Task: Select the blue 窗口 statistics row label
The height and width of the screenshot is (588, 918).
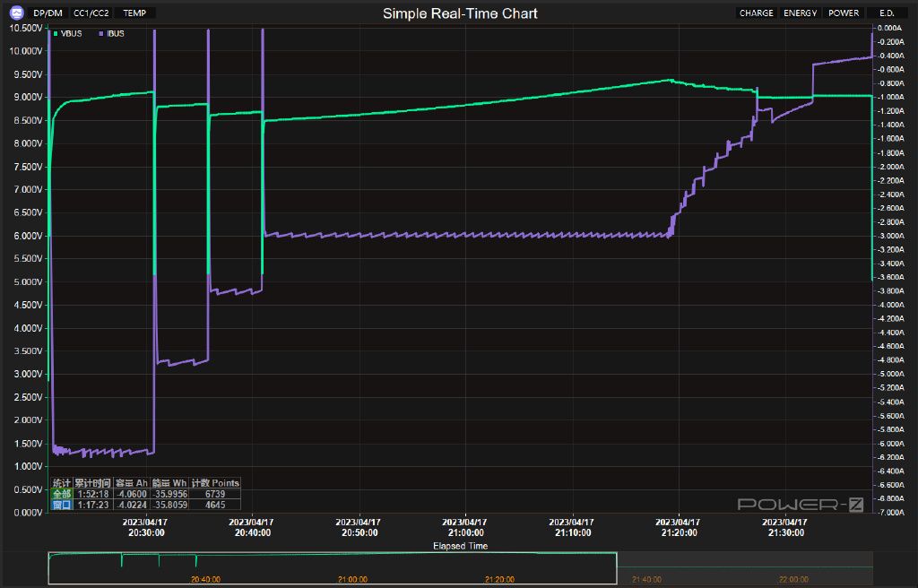Action: click(61, 505)
